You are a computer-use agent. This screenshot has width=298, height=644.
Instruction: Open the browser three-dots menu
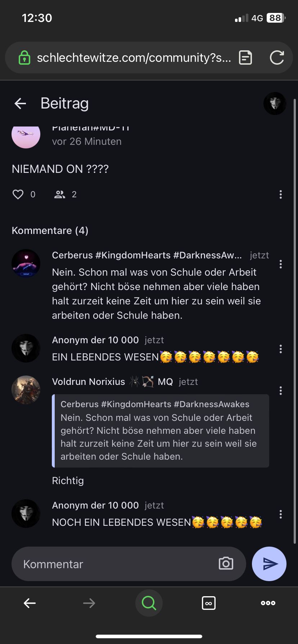pos(268,603)
